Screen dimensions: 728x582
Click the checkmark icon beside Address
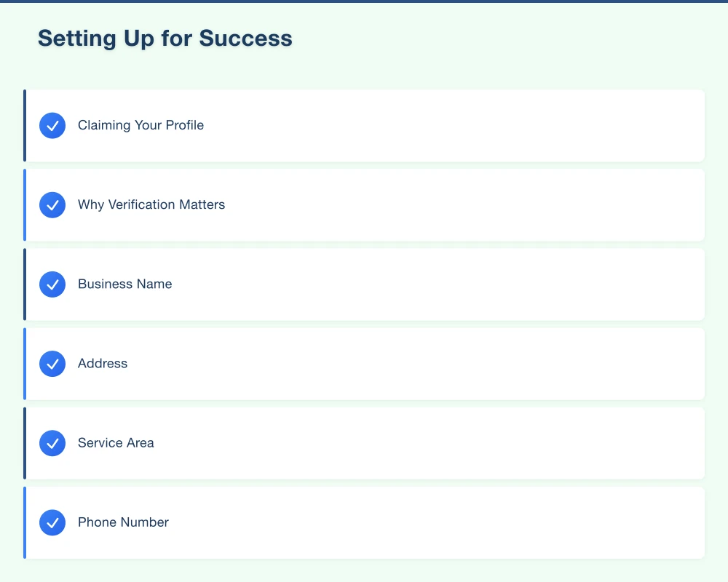52,364
